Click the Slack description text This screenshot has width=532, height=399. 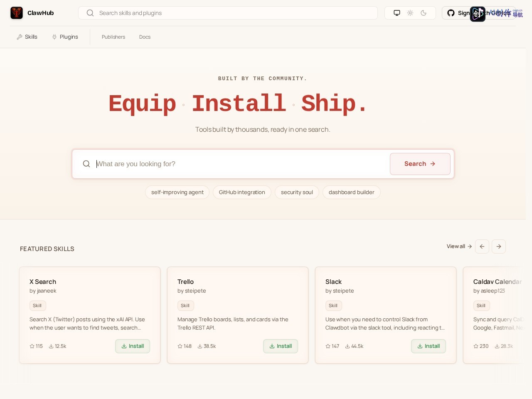pos(385,324)
